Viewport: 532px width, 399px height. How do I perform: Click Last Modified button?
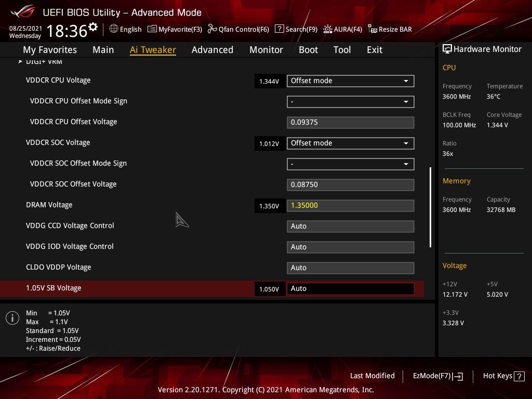pyautogui.click(x=372, y=376)
